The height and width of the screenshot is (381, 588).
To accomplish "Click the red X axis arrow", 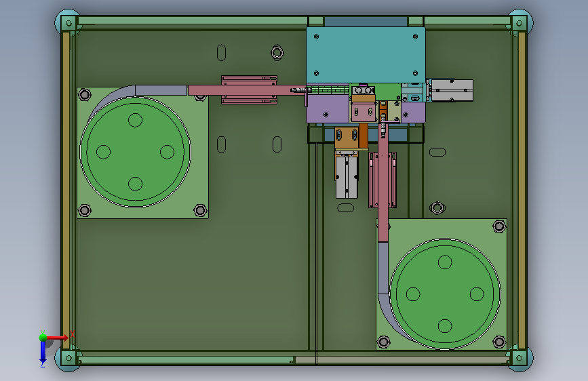I will [x=58, y=338].
